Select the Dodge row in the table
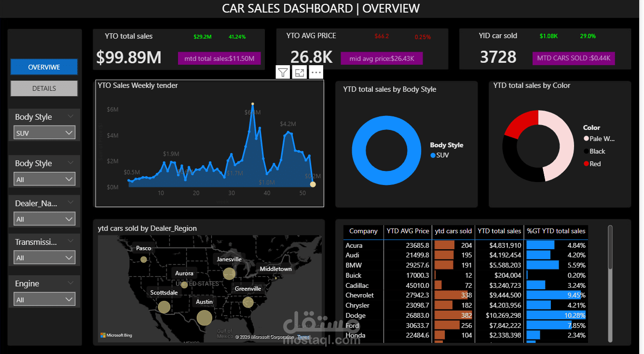This screenshot has width=644, height=354. (x=466, y=315)
